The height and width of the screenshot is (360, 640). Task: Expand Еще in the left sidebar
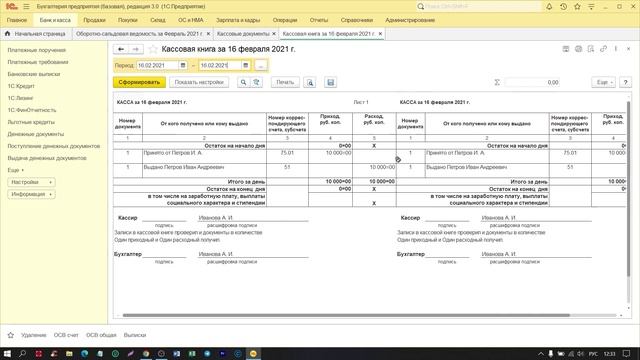[x=16, y=170]
